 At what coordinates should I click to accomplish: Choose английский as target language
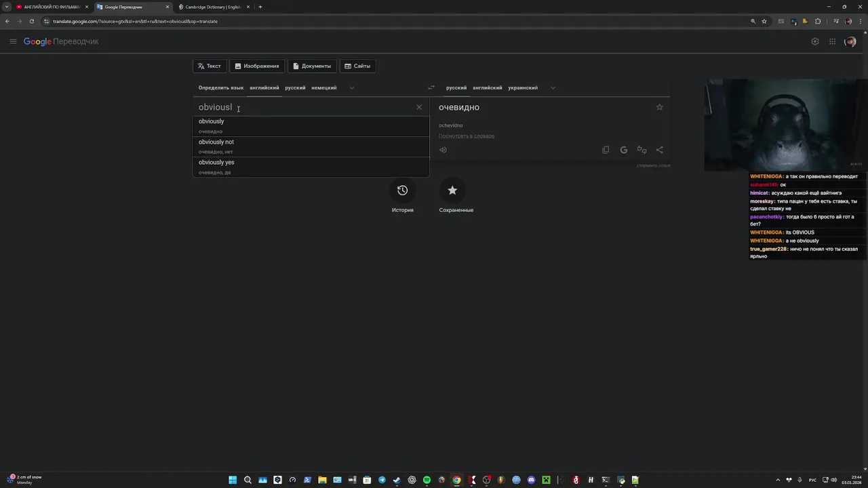point(488,87)
